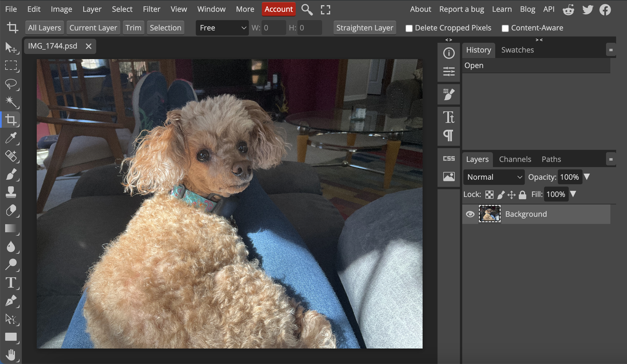The width and height of the screenshot is (627, 364).
Task: Switch to the Swatches tab
Action: point(517,49)
